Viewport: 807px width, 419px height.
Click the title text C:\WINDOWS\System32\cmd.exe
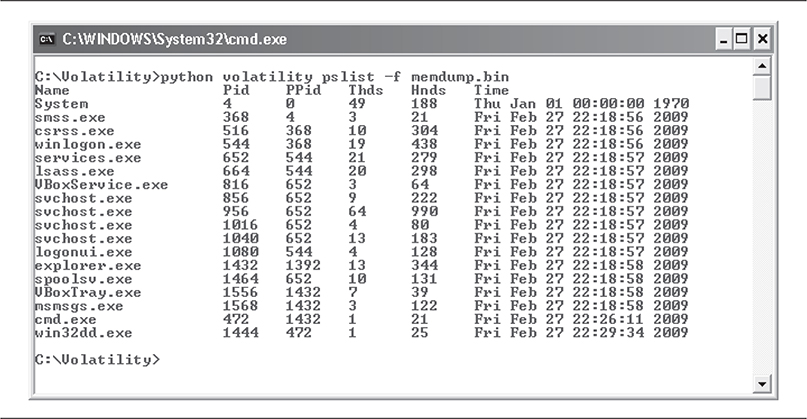174,39
